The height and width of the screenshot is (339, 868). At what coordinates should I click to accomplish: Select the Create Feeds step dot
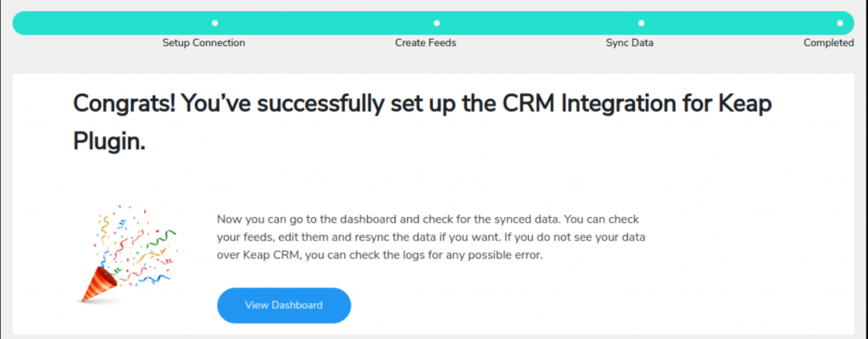pyautogui.click(x=437, y=23)
